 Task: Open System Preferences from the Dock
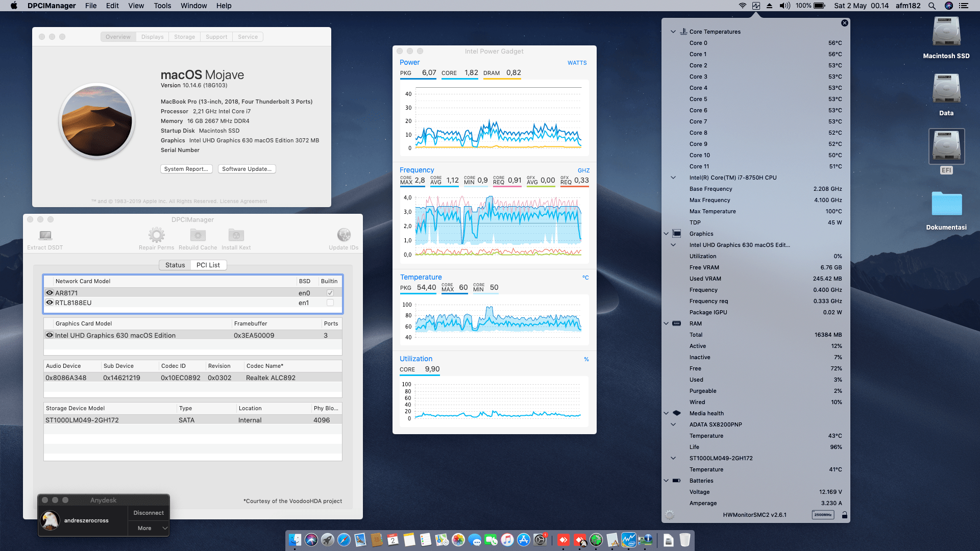tap(540, 540)
